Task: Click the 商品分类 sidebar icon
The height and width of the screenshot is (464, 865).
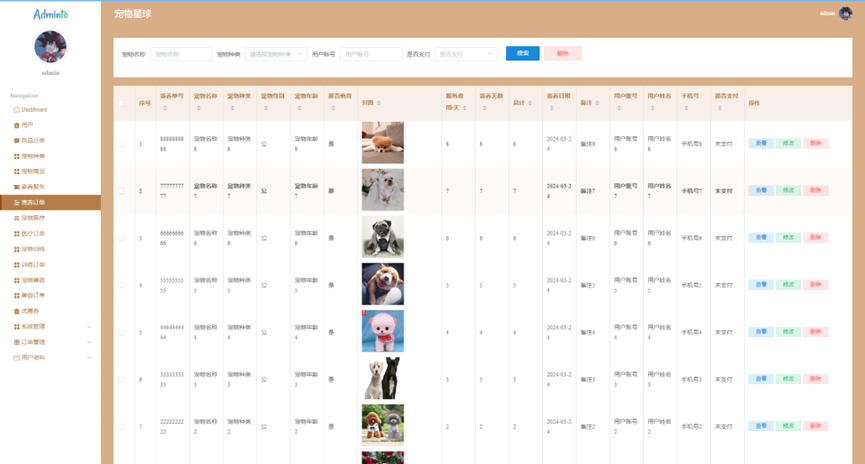Action: pos(17,141)
